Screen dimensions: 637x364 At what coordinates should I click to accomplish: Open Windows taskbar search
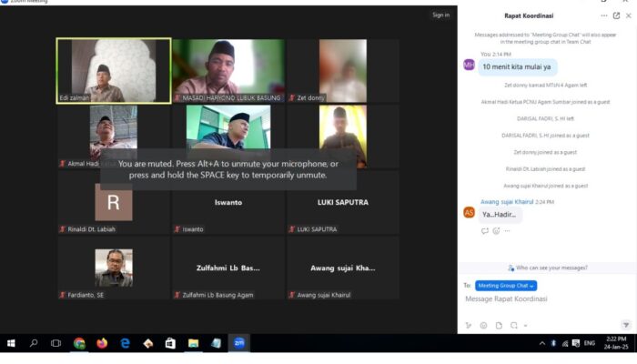point(34,343)
